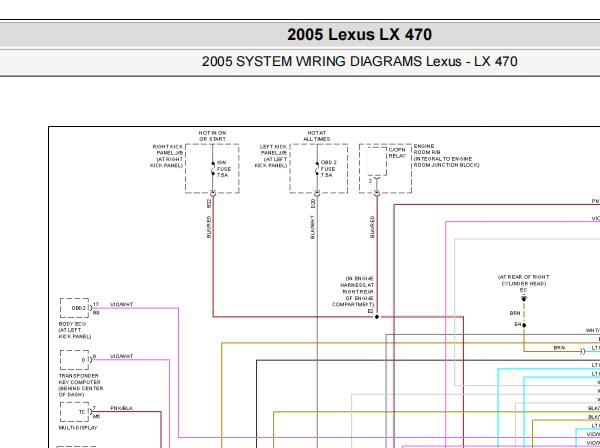Click the 'BRN' label beside the dashed ground wire
The height and width of the screenshot is (448, 600).
tap(515, 313)
